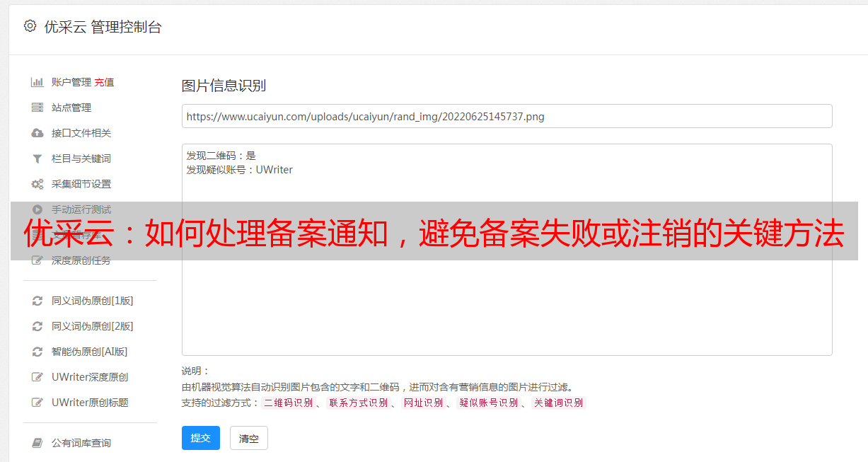Click the book icon for 公有词库查询
The image size is (868, 462).
[37, 443]
